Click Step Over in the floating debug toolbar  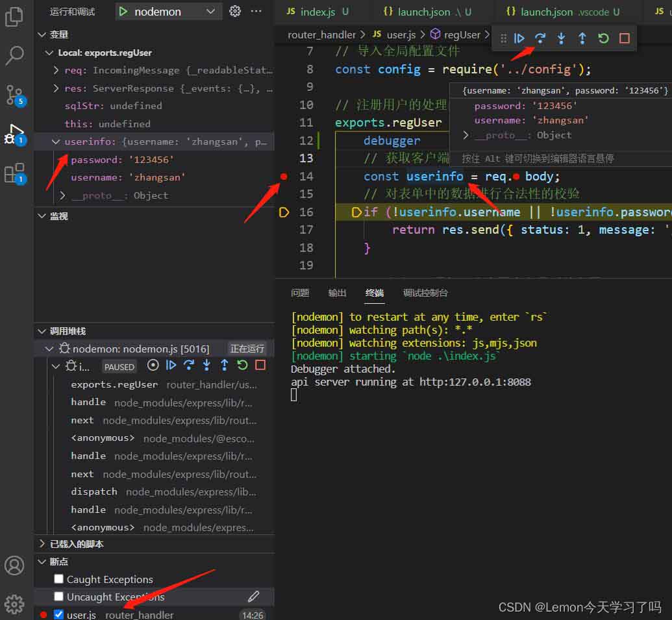[540, 38]
